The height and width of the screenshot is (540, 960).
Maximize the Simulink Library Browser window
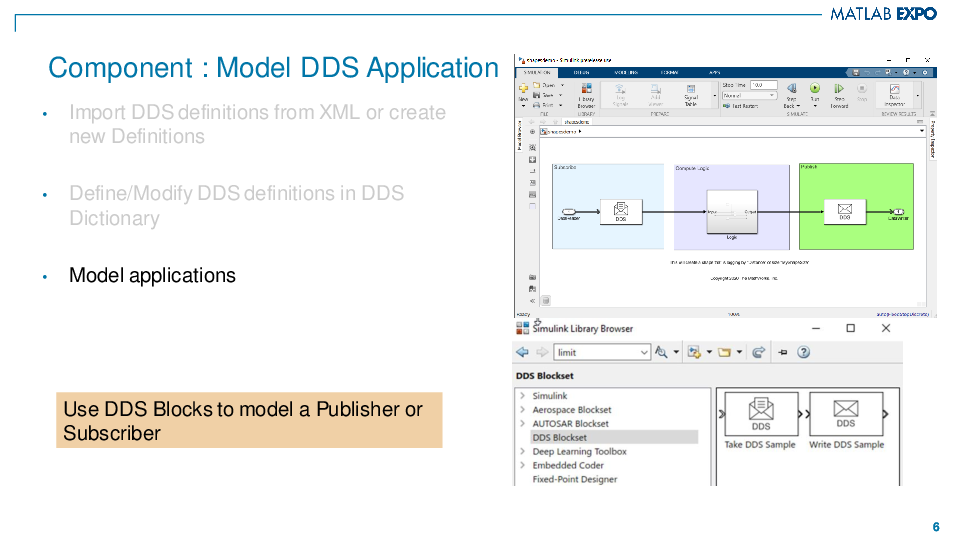pyautogui.click(x=850, y=328)
